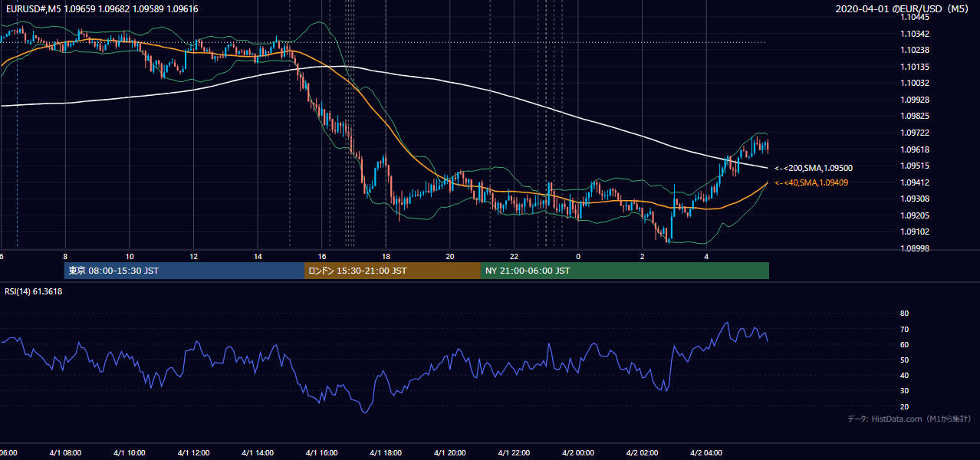Viewport: 980px width, 460px height.
Task: Click RSI level 70 on the axis
Action: pyautogui.click(x=904, y=329)
